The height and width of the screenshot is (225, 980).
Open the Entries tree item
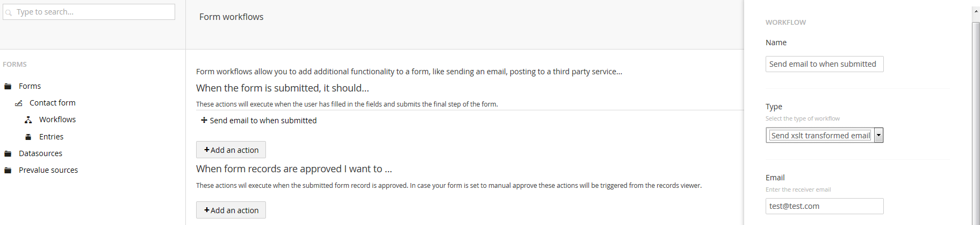click(51, 137)
